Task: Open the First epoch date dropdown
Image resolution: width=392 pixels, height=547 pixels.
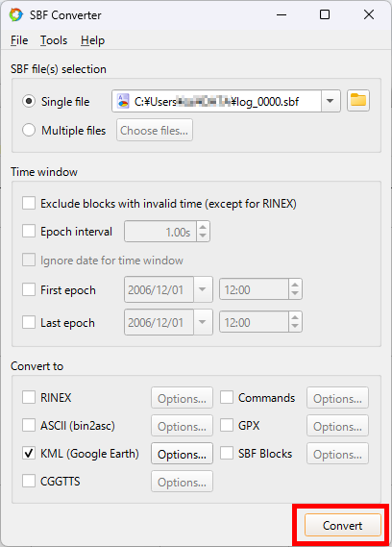Action: 203,289
